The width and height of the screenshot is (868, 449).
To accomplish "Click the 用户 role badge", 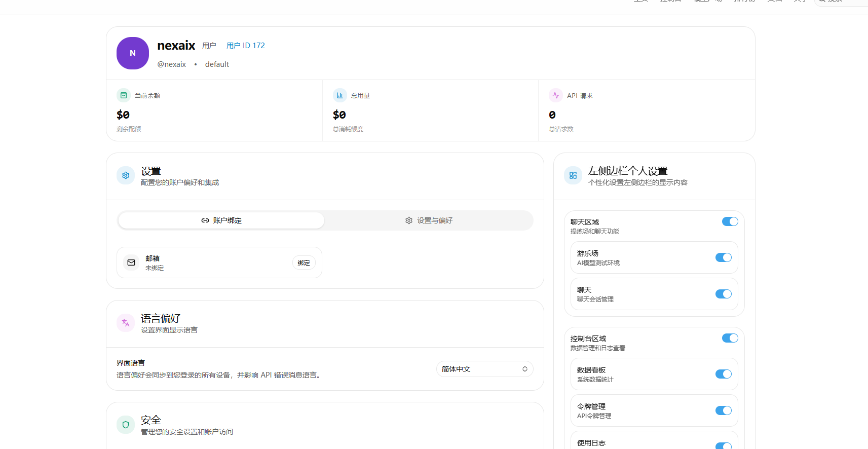I will 209,46.
